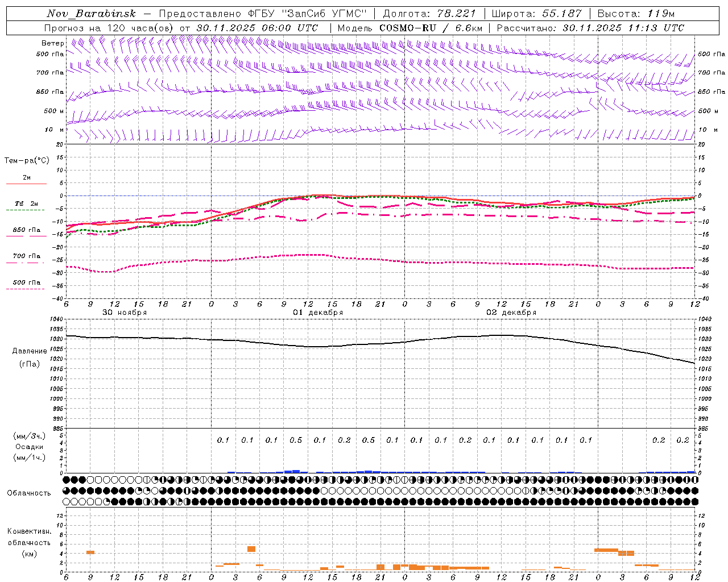Click the 'Широта: 55.187' latitude value

(536, 14)
